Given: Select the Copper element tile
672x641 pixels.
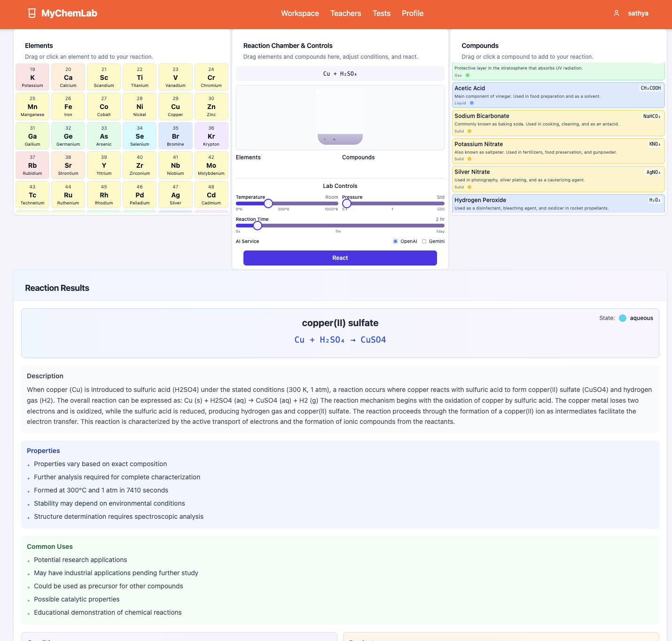Looking at the screenshot, I should [175, 106].
